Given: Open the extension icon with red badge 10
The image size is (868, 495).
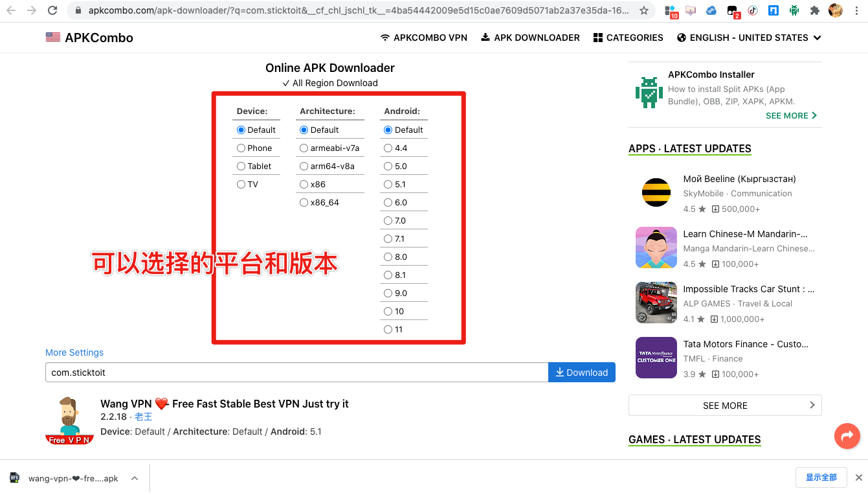Looking at the screenshot, I should coord(670,11).
